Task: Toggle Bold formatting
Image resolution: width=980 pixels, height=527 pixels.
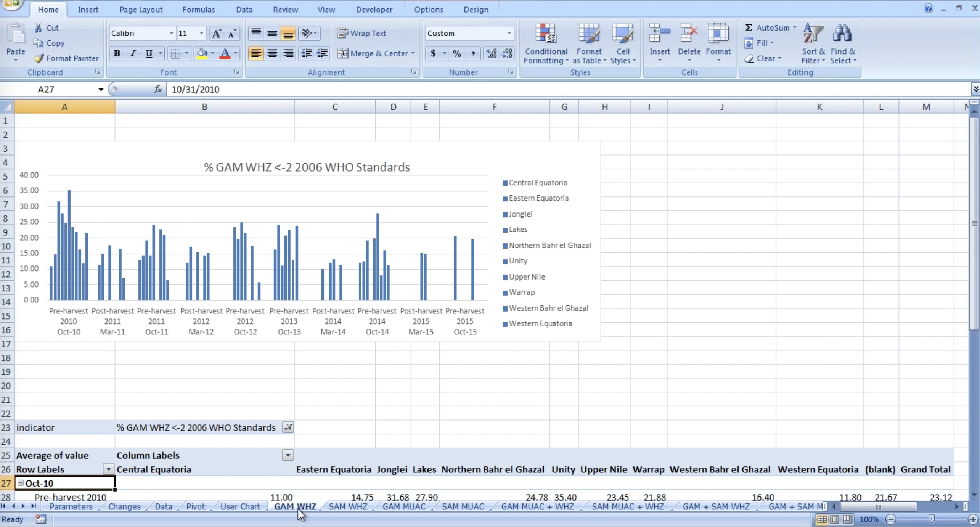Action: pyautogui.click(x=117, y=53)
